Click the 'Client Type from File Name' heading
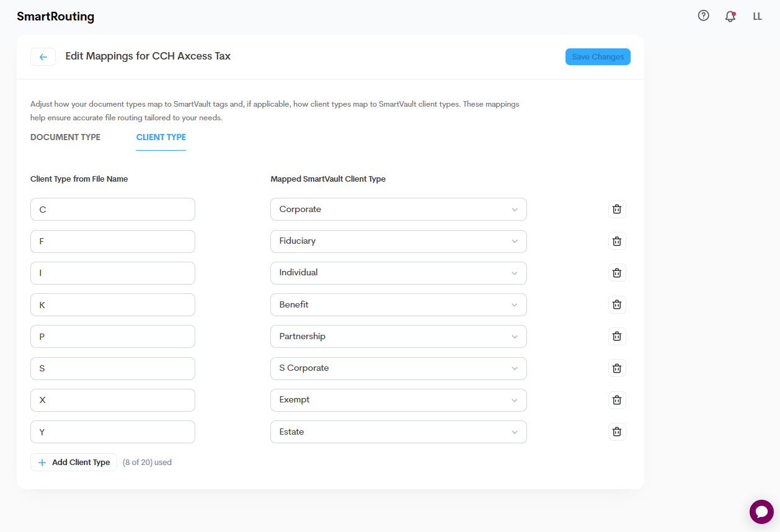Screen dimensions: 780x532 79,179
